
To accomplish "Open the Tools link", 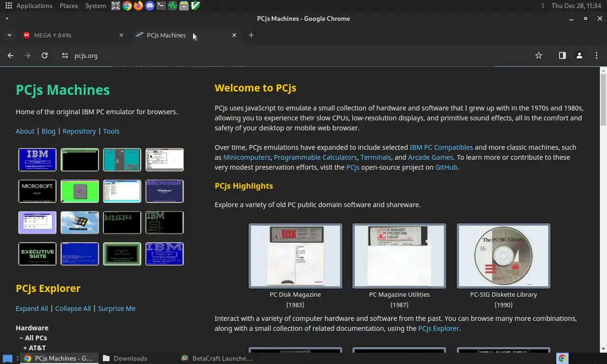I will (111, 131).
